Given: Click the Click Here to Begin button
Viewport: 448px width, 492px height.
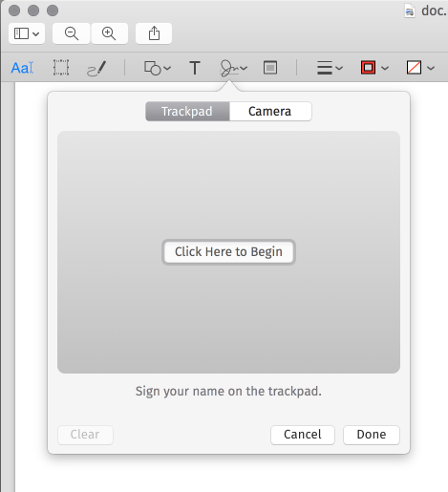Looking at the screenshot, I should click(228, 252).
